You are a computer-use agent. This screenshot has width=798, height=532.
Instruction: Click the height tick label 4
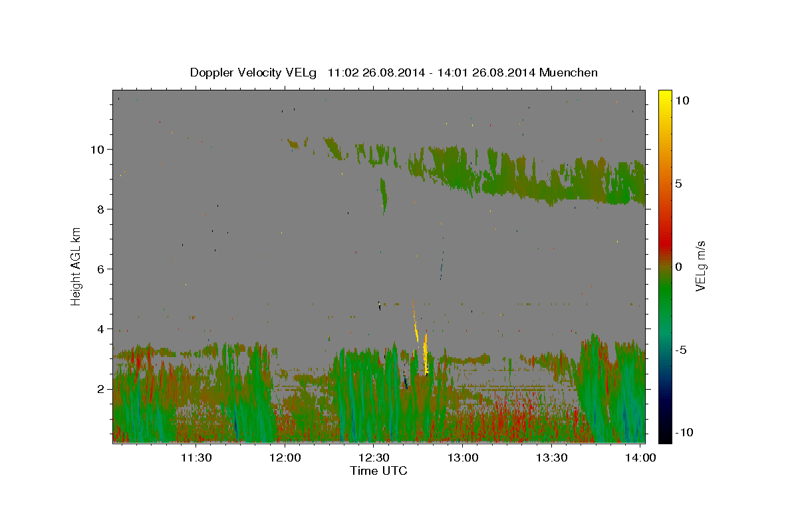point(101,329)
